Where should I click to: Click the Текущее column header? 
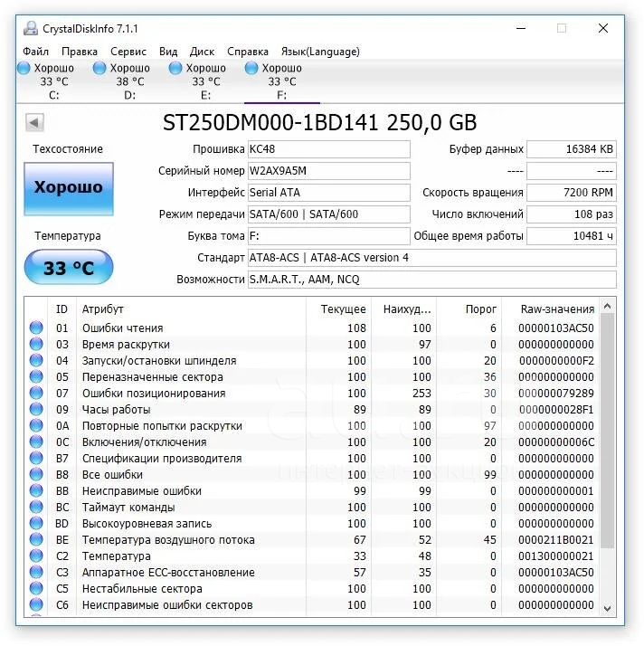point(338,309)
